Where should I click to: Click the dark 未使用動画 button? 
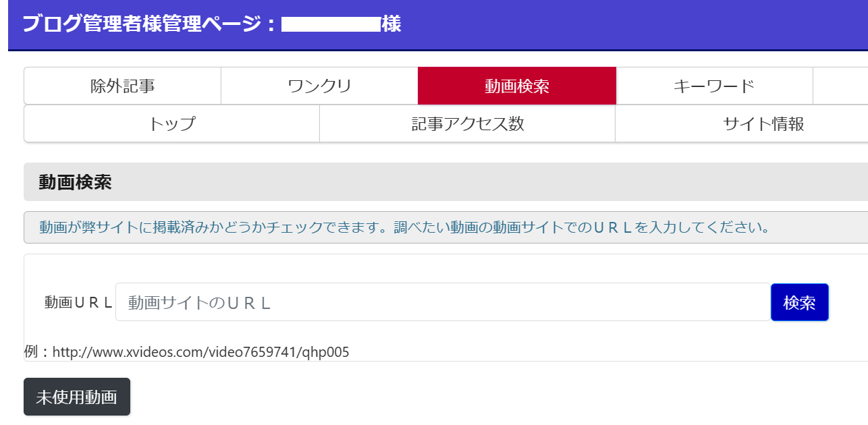pos(76,397)
